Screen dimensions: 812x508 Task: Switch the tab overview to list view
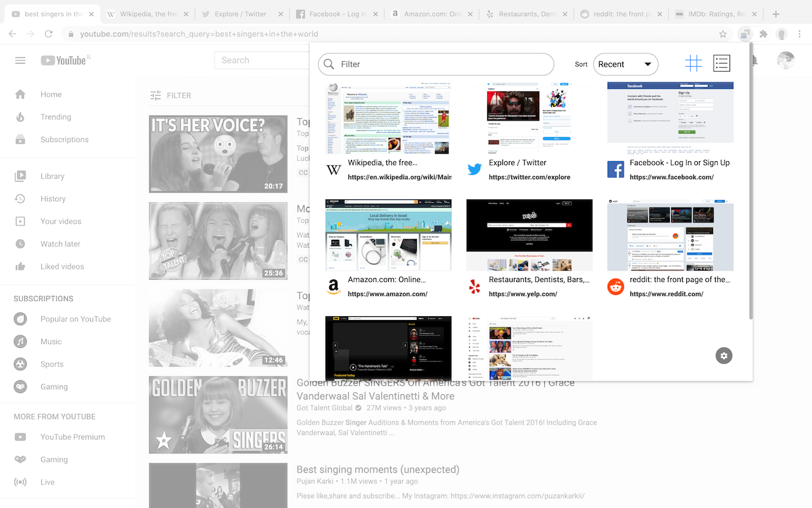pyautogui.click(x=721, y=63)
